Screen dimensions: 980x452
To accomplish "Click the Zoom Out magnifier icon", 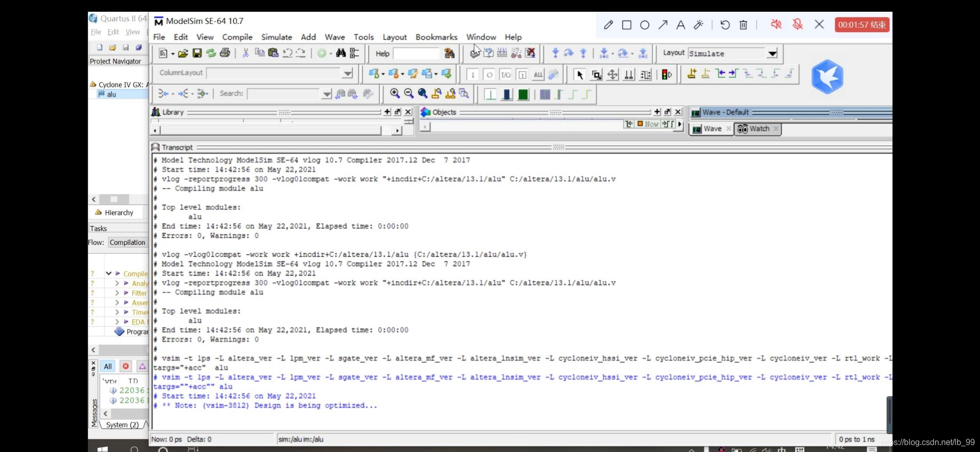I will pyautogui.click(x=408, y=93).
